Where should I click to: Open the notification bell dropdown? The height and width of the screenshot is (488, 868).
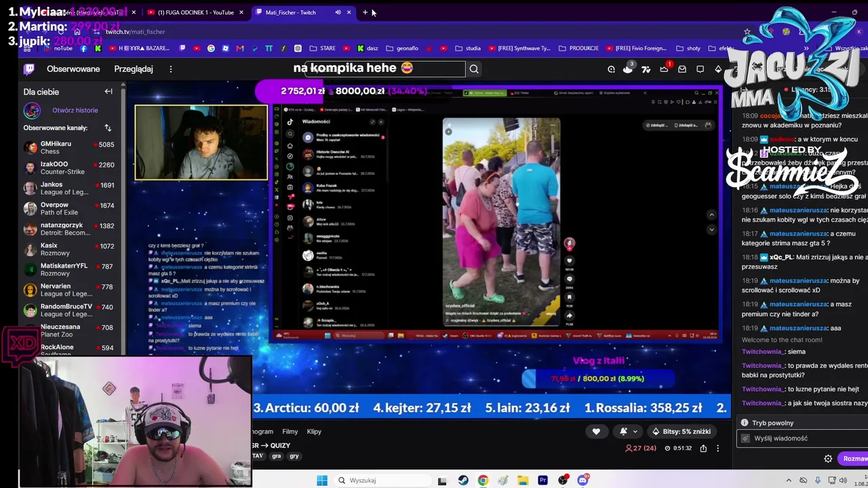click(629, 431)
